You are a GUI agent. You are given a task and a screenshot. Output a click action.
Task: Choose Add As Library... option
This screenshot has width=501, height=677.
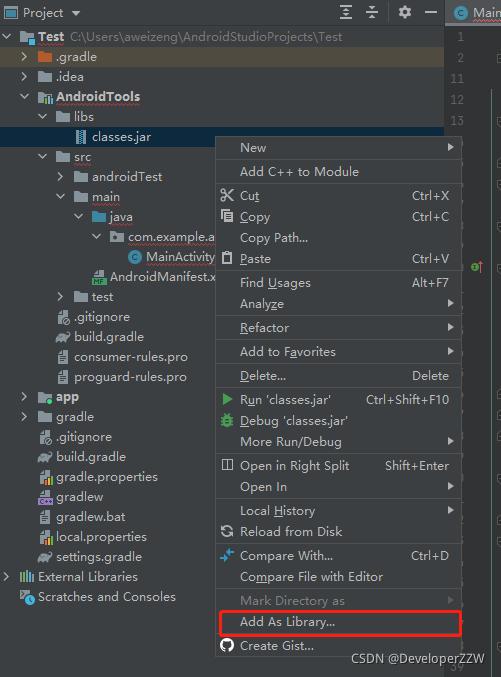339,622
